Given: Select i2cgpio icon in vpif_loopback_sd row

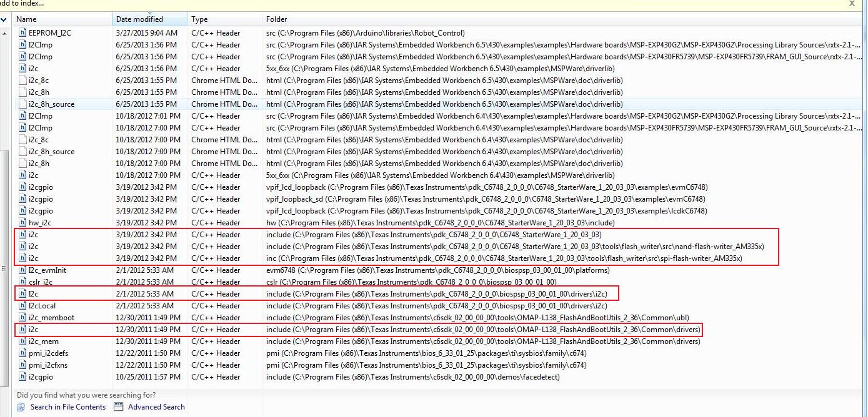Looking at the screenshot, I should pyautogui.click(x=22, y=199).
